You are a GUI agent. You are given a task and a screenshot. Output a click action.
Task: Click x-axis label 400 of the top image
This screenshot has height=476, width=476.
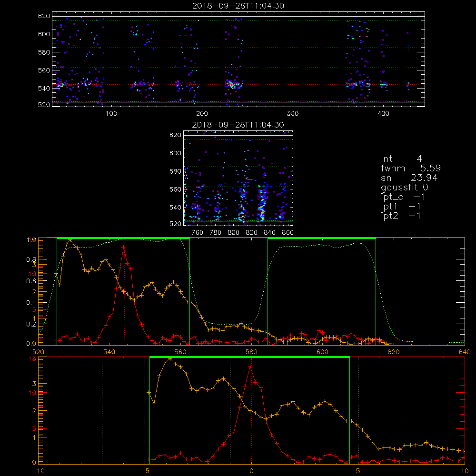pyautogui.click(x=383, y=114)
